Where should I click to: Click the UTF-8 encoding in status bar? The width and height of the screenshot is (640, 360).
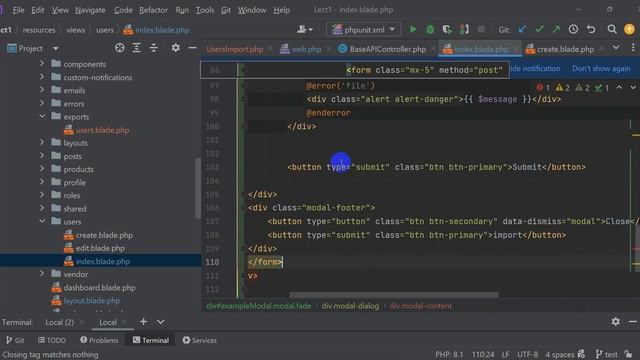point(527,354)
